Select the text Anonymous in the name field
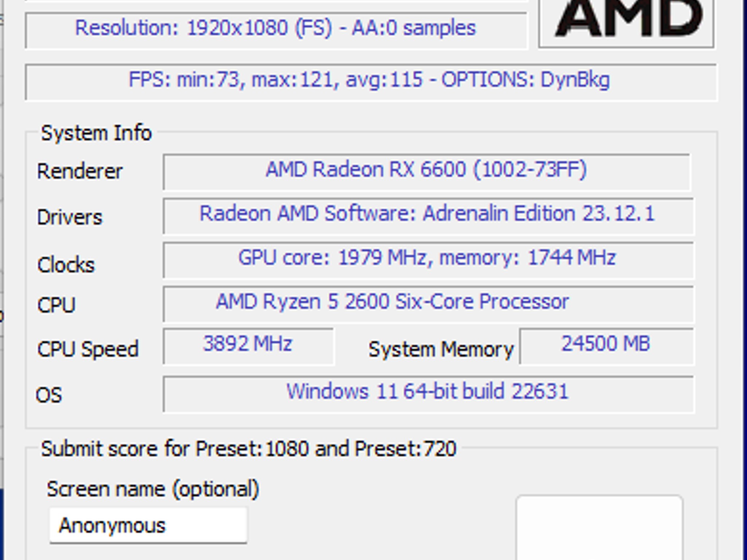747x560 pixels. [x=113, y=524]
